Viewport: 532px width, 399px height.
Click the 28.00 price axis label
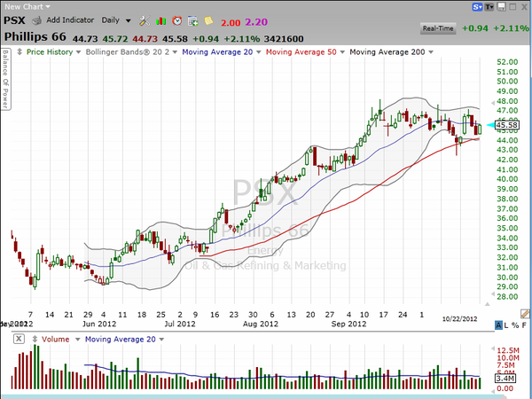(x=507, y=296)
